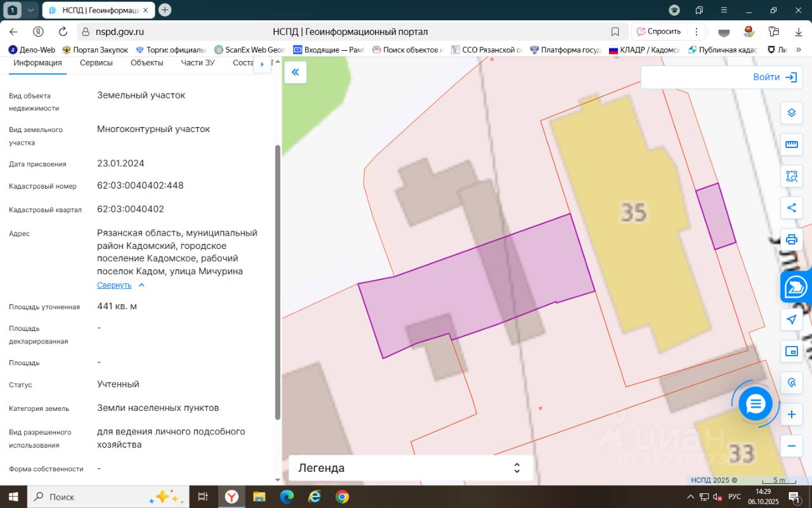Open the Windows Start menu
Viewport: 812px width, 508px height.
pyautogui.click(x=13, y=497)
